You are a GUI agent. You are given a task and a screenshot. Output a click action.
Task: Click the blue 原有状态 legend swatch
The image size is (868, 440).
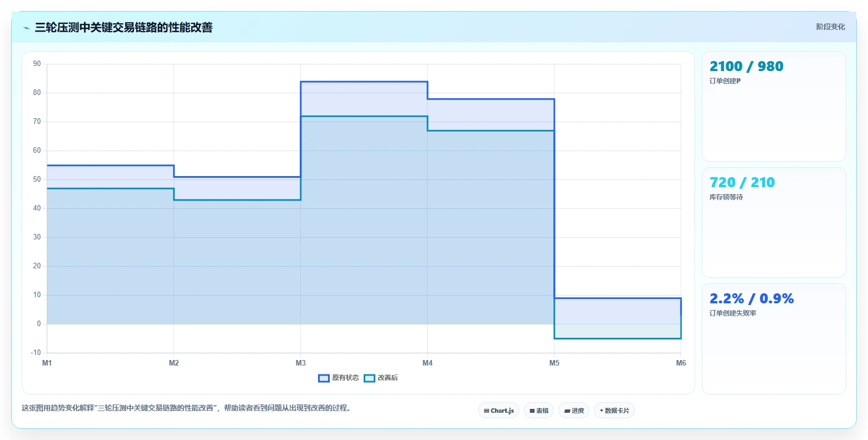click(x=324, y=378)
